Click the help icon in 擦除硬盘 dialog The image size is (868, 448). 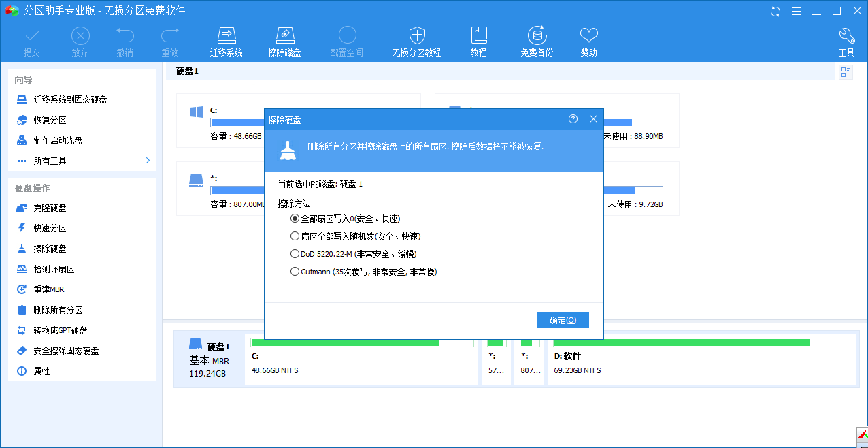click(573, 119)
